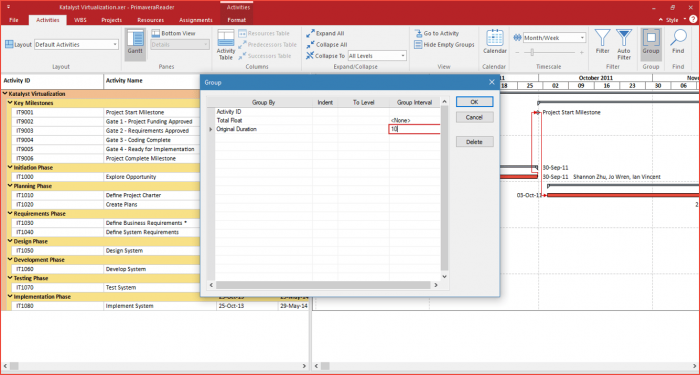Click the Group dialog vertical scrollbar
Image resolution: width=700 pixels, height=375 pixels.
pyautogui.click(x=444, y=189)
